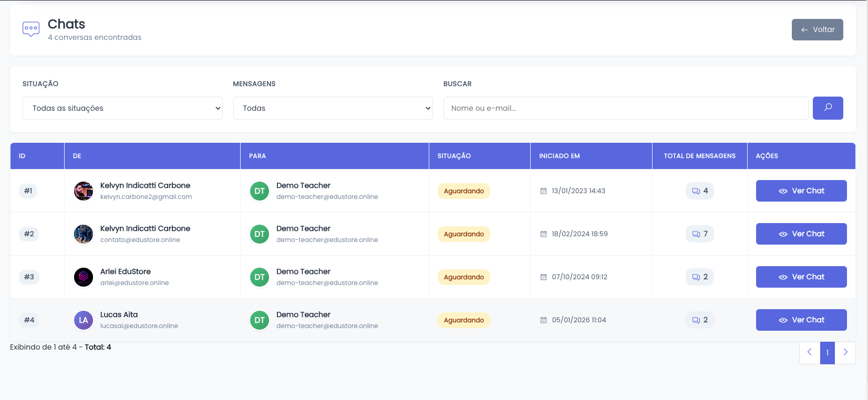Go to the next page arrow
This screenshot has height=400, width=868.
pos(845,353)
